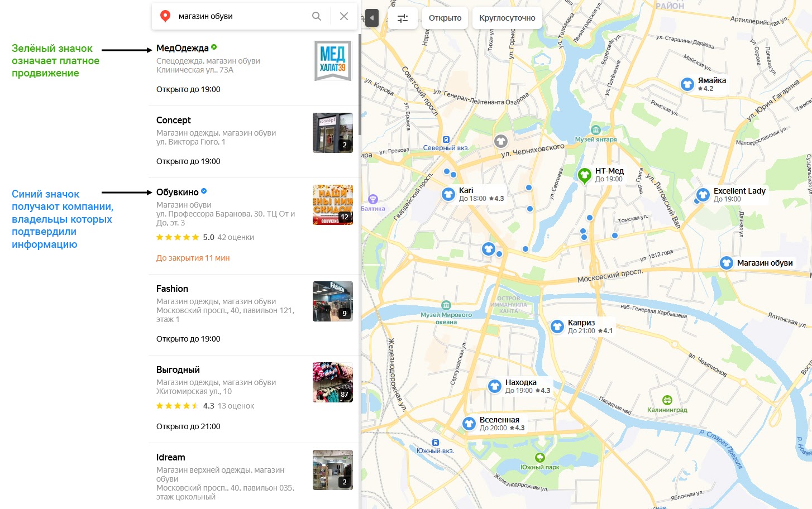Open the Обувкино search result
Viewport: 812px width, 509px height.
pos(178,192)
